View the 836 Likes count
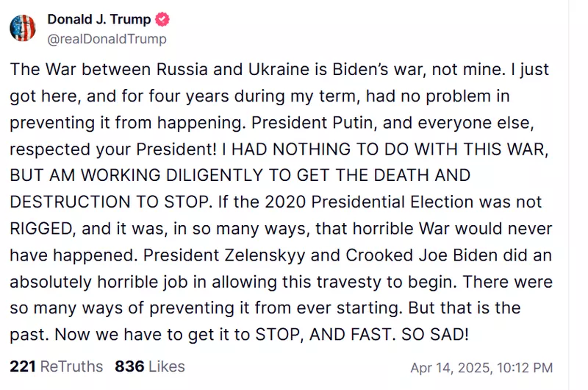 pyautogui.click(x=129, y=366)
